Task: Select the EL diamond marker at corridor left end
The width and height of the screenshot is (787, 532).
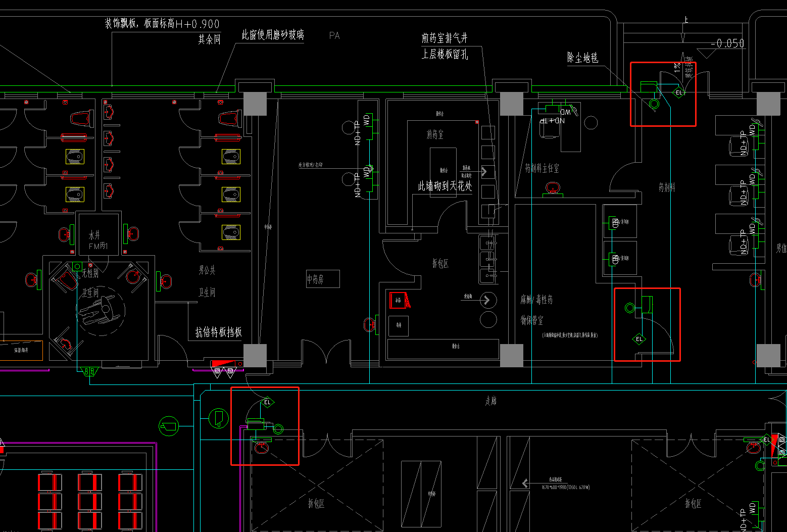Action: [268, 402]
